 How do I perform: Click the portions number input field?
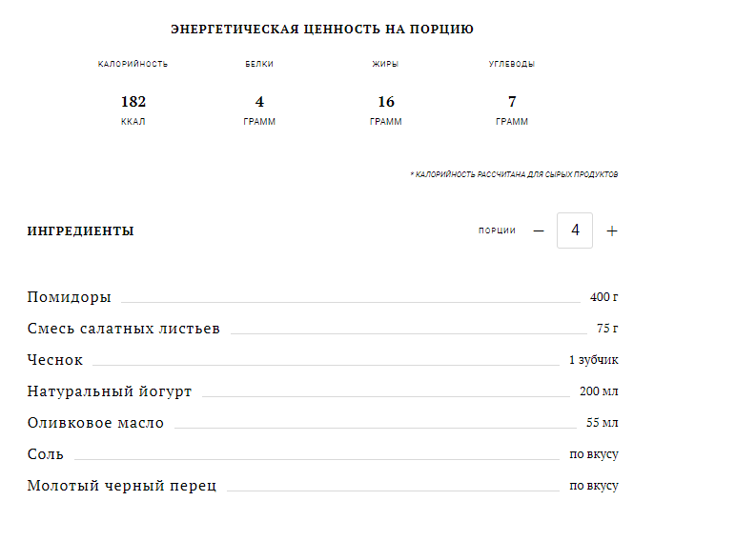575,230
